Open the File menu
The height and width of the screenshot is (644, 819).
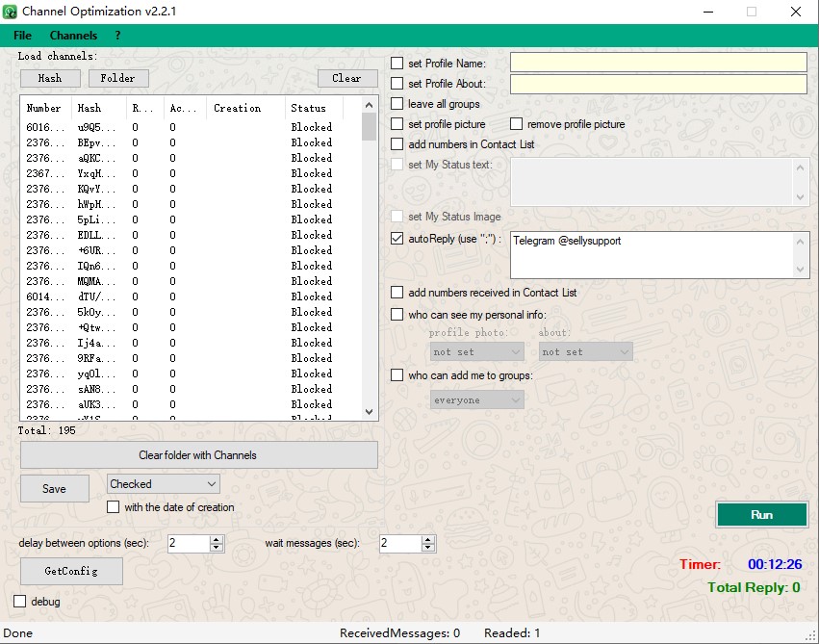pos(22,36)
